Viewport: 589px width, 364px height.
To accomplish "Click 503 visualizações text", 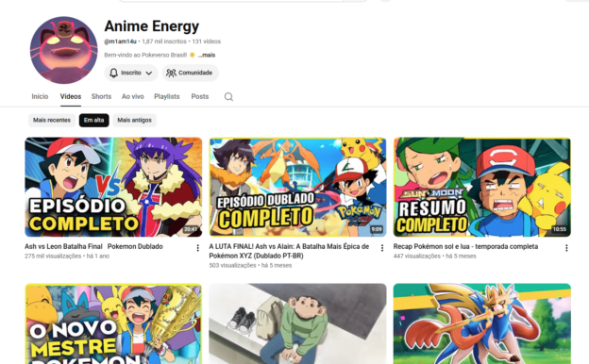I will point(232,265).
